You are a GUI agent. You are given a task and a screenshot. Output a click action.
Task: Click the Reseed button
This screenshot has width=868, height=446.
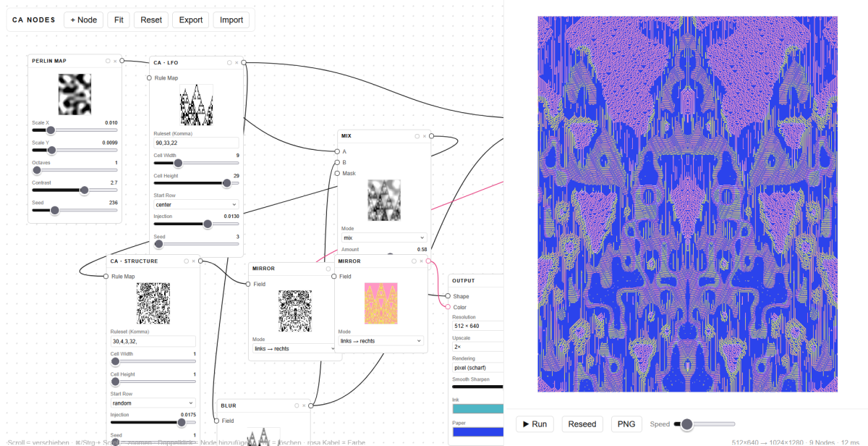click(x=582, y=424)
